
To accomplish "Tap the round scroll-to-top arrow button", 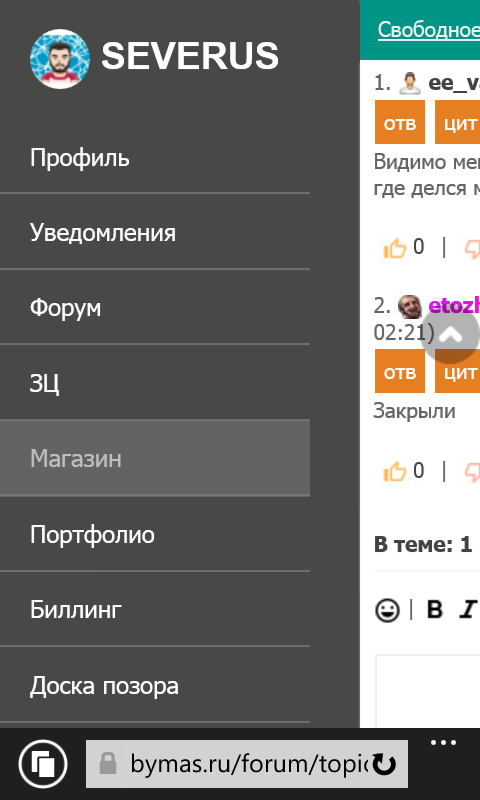I will 450,335.
